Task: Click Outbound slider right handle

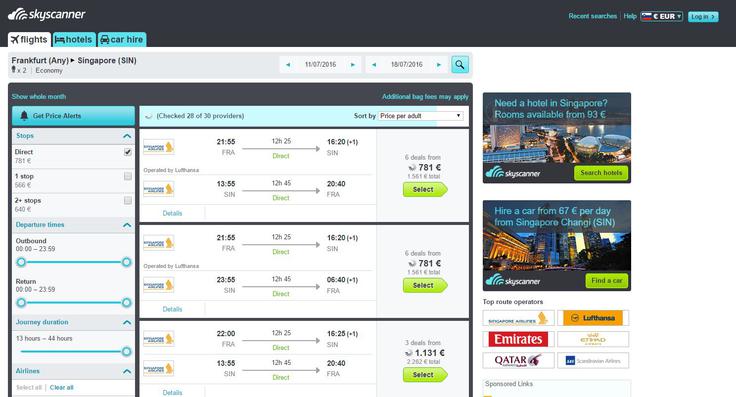Action: (126, 262)
